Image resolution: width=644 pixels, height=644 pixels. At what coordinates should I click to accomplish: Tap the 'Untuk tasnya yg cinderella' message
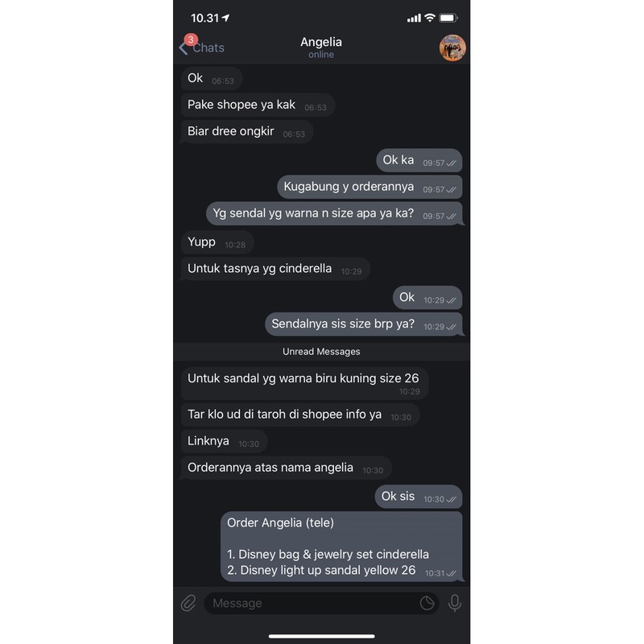[275, 269]
